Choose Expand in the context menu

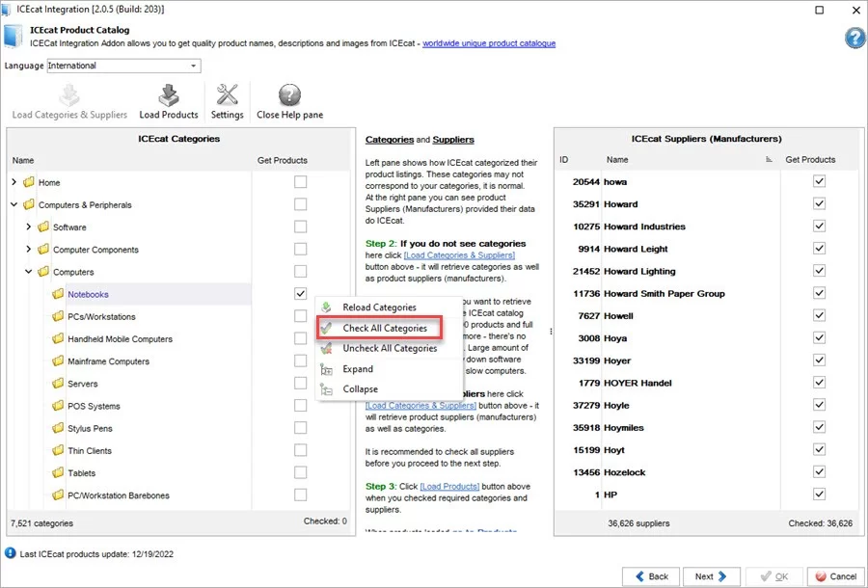358,368
